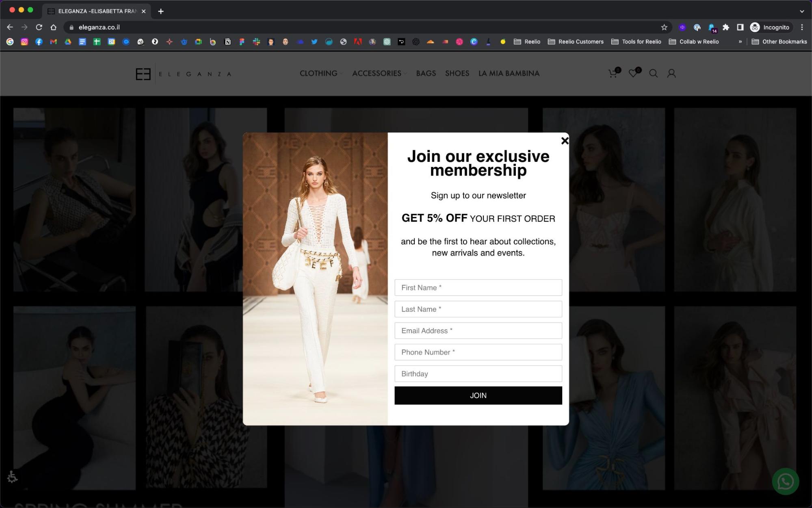Open the Dribbble bookmark
This screenshot has height=508, width=812.
459,41
